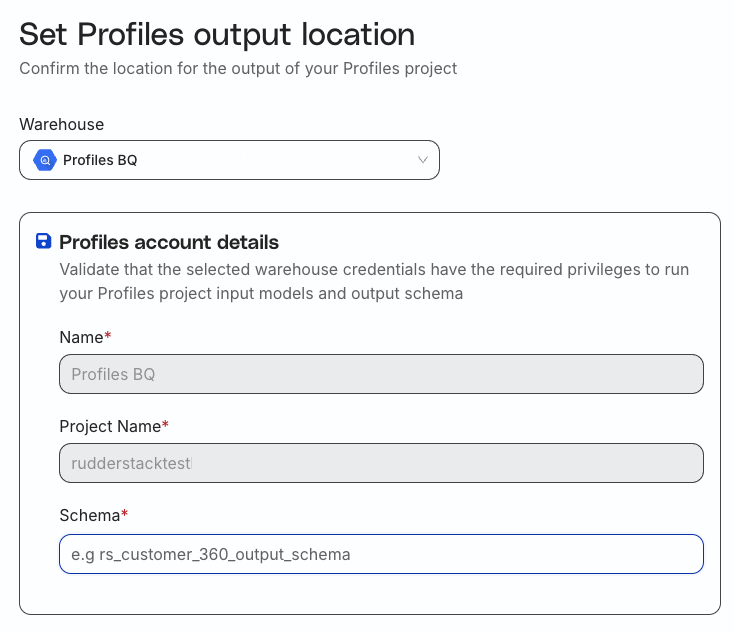Click the red asterisk beside Project Name
Image resolution: width=734 pixels, height=632 pixels.
click(x=166, y=426)
